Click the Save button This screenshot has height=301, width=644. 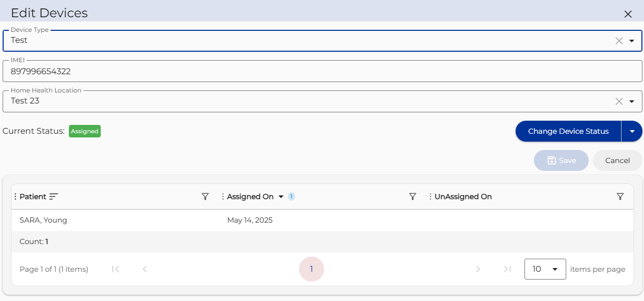[x=561, y=160]
